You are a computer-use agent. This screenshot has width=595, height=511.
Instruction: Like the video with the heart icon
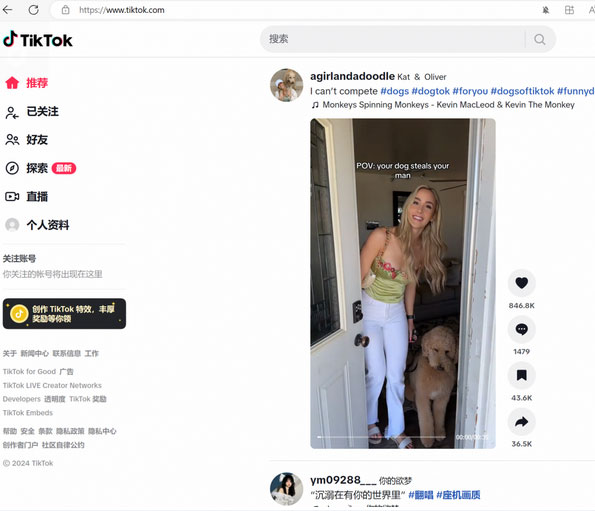[x=521, y=283]
